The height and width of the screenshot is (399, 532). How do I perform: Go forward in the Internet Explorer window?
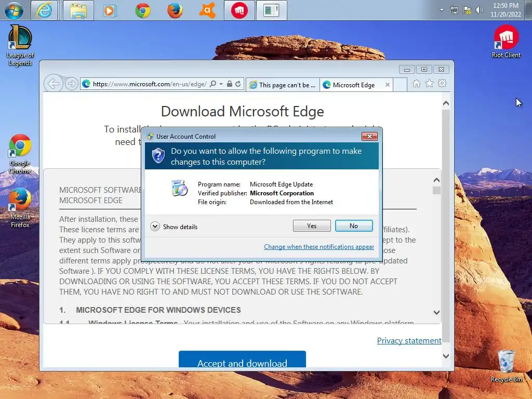click(x=71, y=84)
